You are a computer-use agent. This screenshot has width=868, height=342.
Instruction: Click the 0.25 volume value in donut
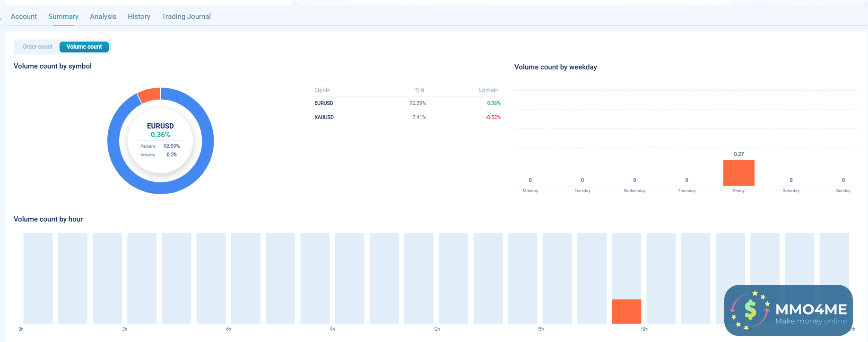point(172,154)
